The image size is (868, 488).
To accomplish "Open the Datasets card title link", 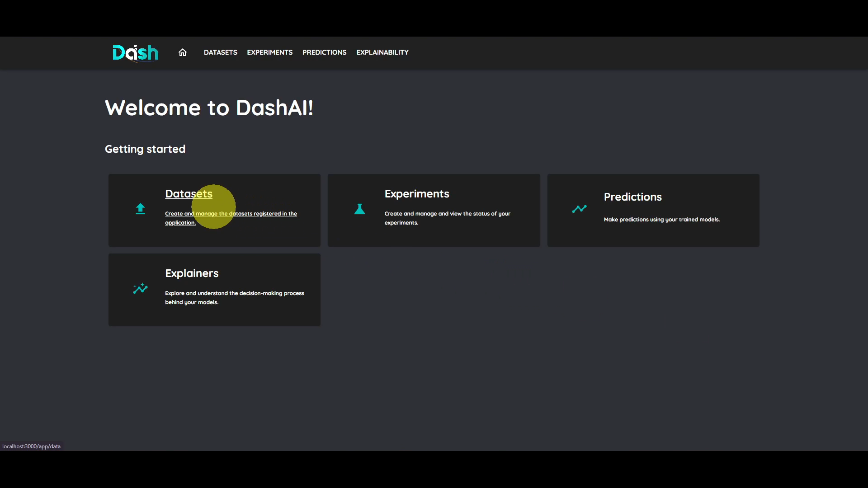I will pos(189,194).
